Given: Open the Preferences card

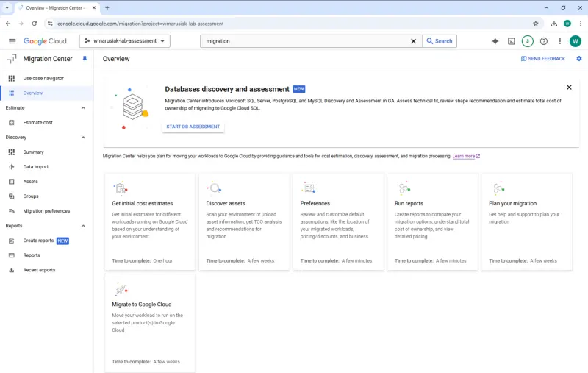Looking at the screenshot, I should tap(338, 221).
